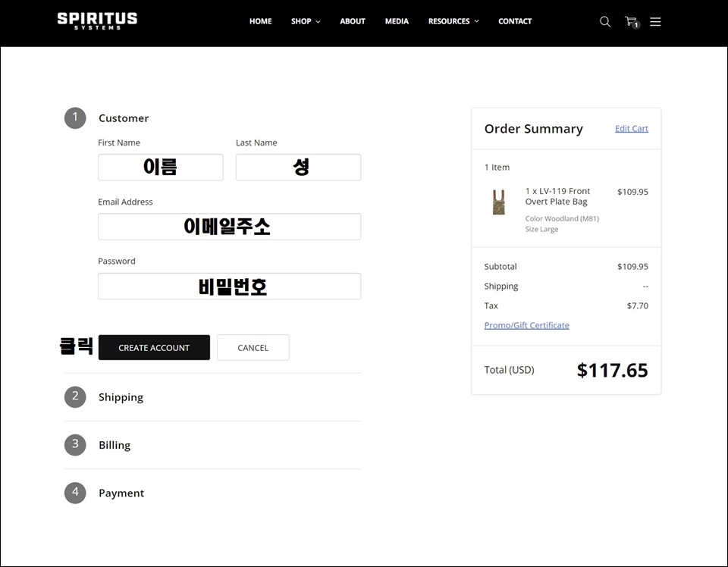The height and width of the screenshot is (567, 728).
Task: Select the Payment step heading
Action: (x=121, y=493)
